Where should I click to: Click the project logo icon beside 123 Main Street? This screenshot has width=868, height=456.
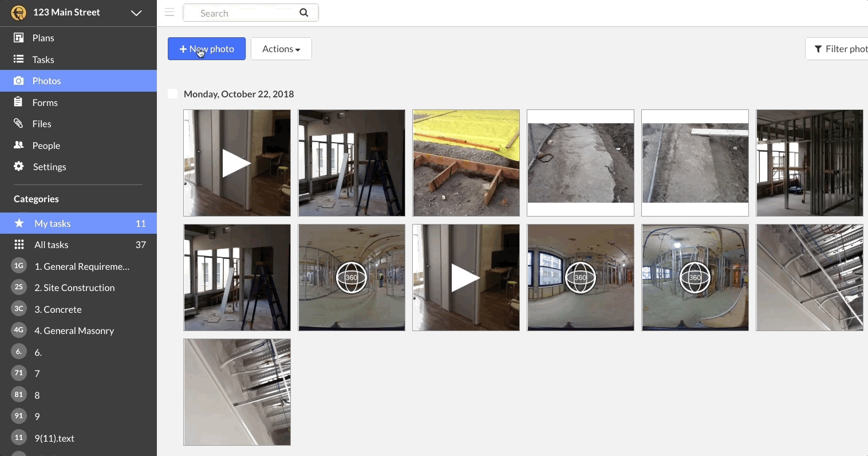(18, 13)
